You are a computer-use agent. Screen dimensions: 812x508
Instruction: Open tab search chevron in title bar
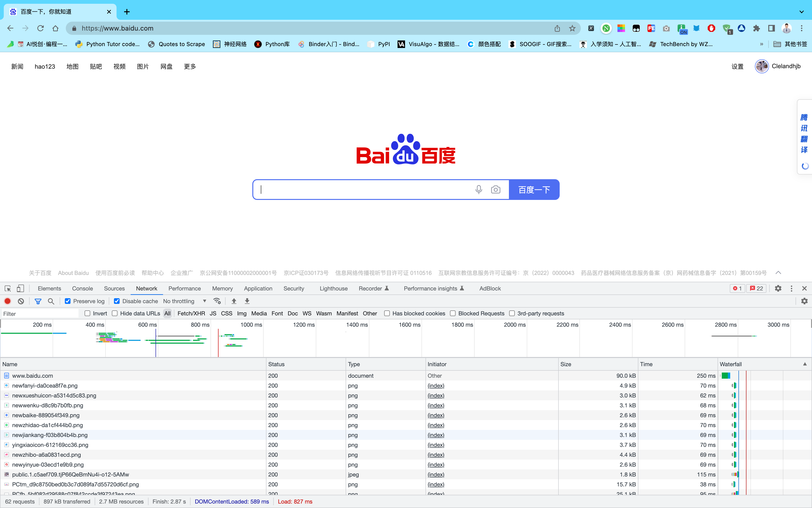(802, 12)
